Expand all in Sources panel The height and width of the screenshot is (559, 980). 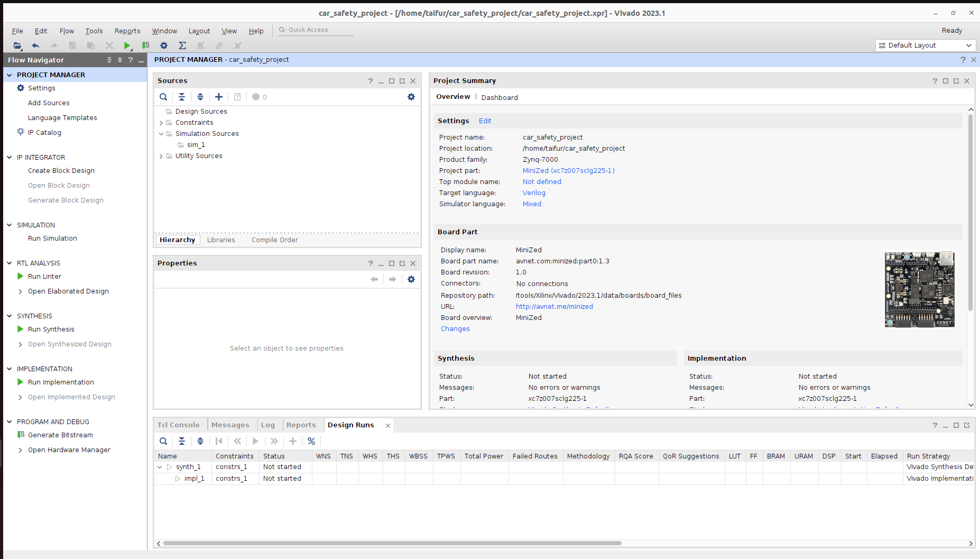200,97
